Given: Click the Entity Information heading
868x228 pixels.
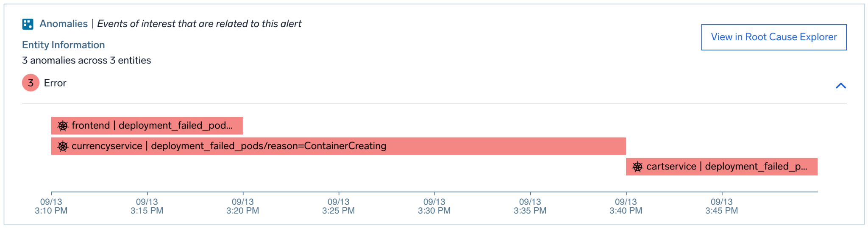Looking at the screenshot, I should click(64, 45).
